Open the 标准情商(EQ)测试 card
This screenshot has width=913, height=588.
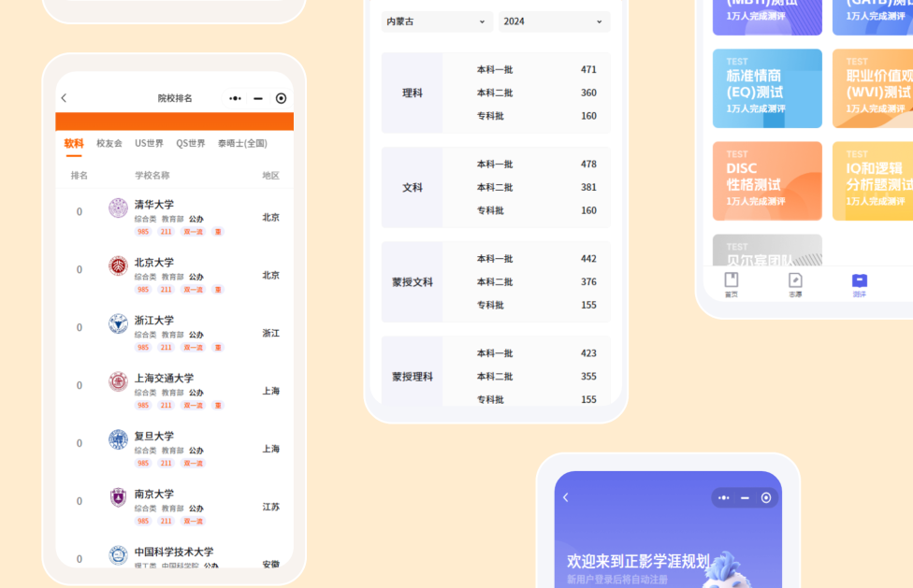coord(767,89)
